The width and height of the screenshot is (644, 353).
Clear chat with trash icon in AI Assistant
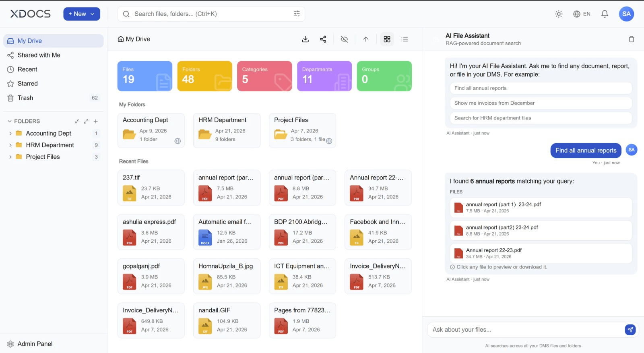[x=632, y=39]
